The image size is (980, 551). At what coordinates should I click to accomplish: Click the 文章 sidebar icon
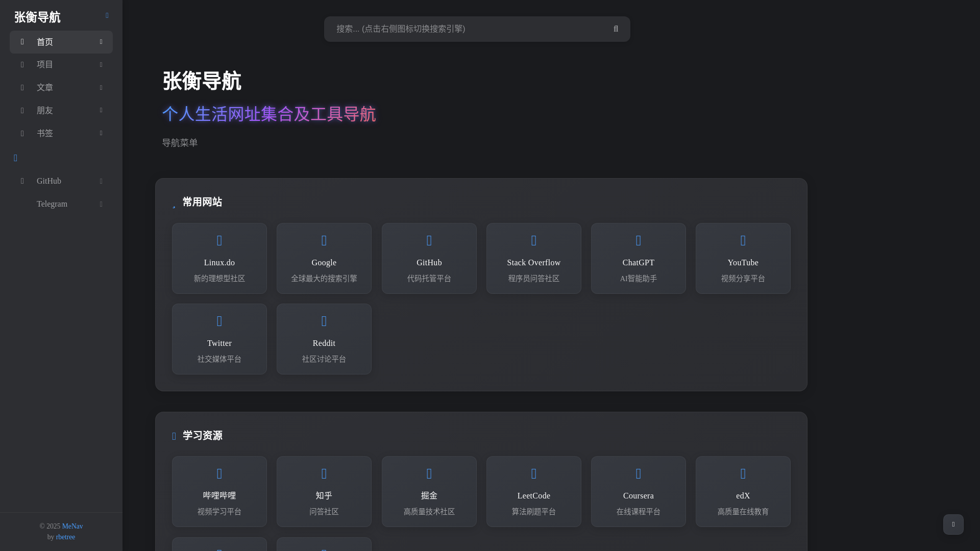click(22, 88)
